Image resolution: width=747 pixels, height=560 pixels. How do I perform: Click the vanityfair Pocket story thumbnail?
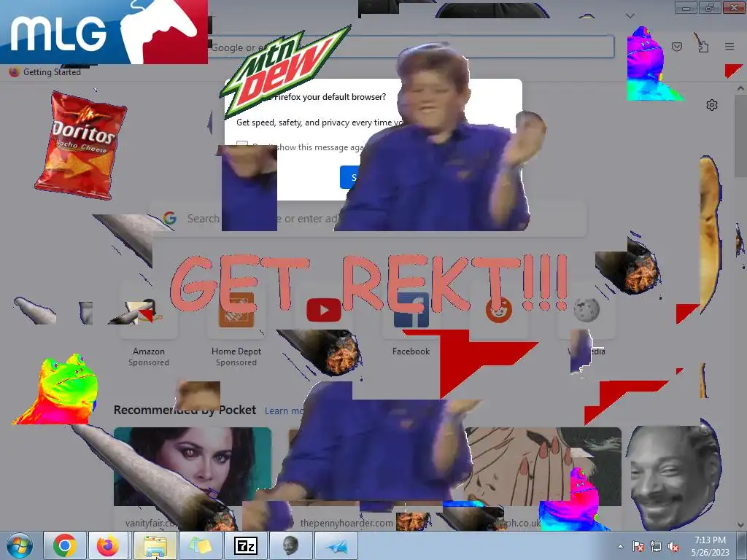pyautogui.click(x=193, y=466)
